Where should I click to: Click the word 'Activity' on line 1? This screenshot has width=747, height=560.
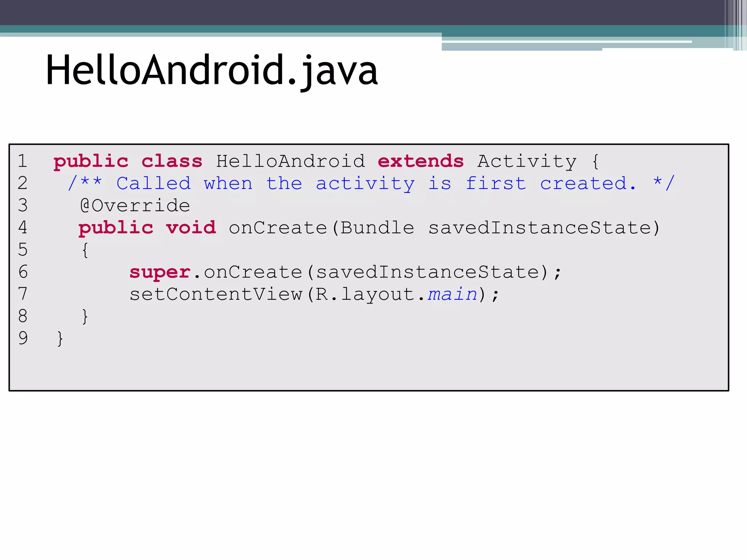[527, 162]
